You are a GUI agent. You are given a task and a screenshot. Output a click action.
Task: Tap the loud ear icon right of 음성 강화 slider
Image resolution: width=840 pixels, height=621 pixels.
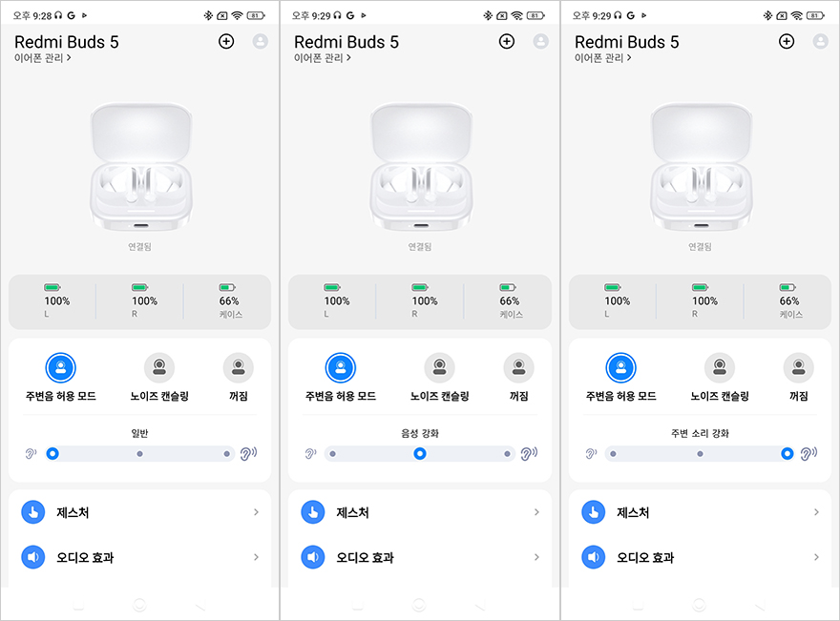[529, 454]
